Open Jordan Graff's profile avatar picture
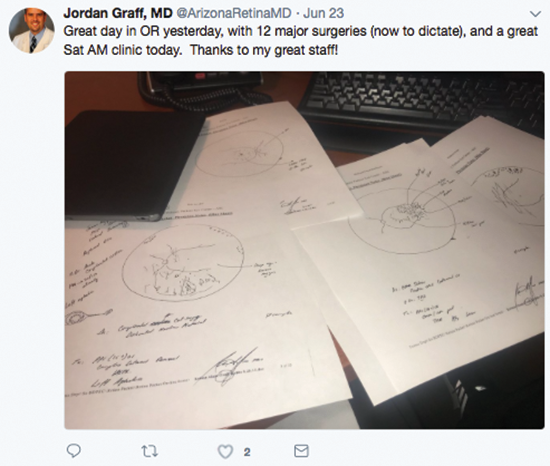Viewport: 550px width, 466px height. 32,31
